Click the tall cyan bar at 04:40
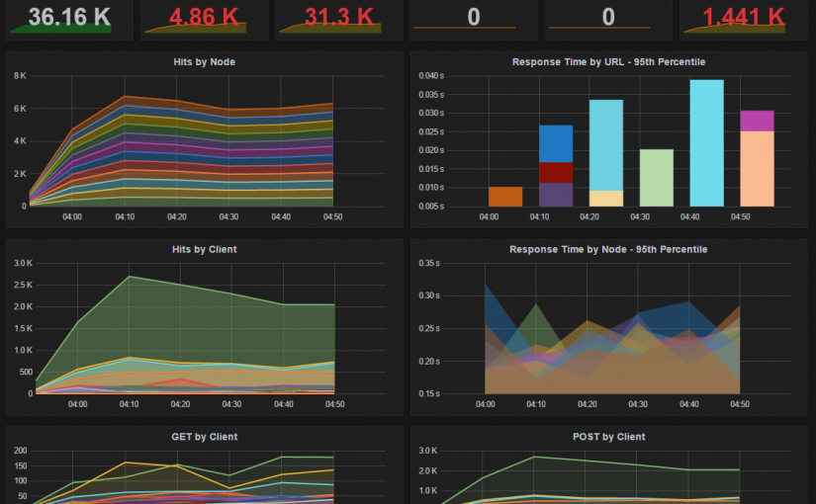The width and height of the screenshot is (816, 504). 706,143
